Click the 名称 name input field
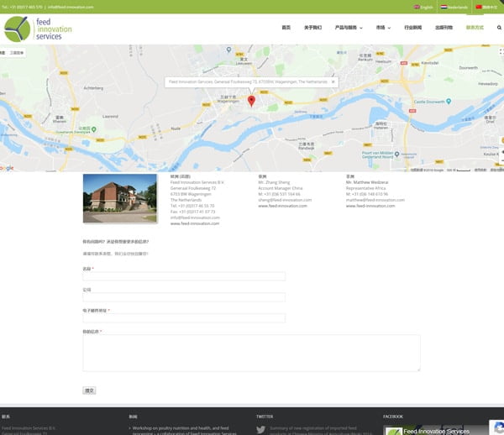The image size is (504, 435). coord(184,276)
